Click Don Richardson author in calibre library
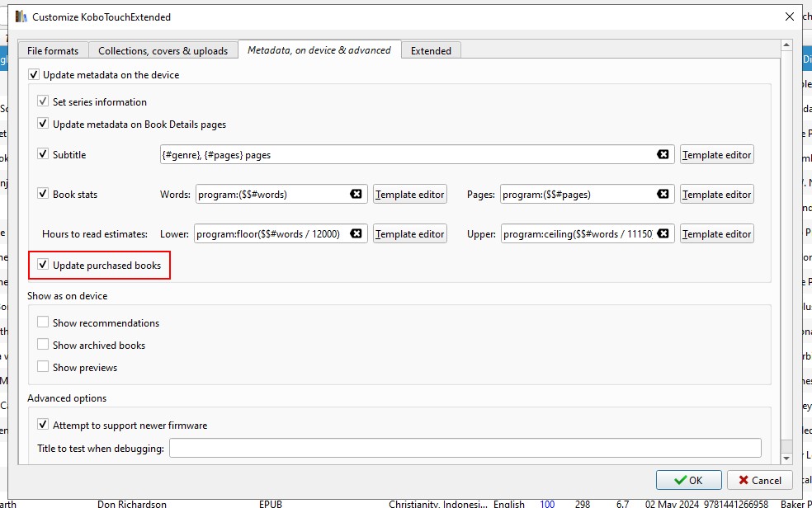Screen dimensions: 812x508 pos(131,503)
